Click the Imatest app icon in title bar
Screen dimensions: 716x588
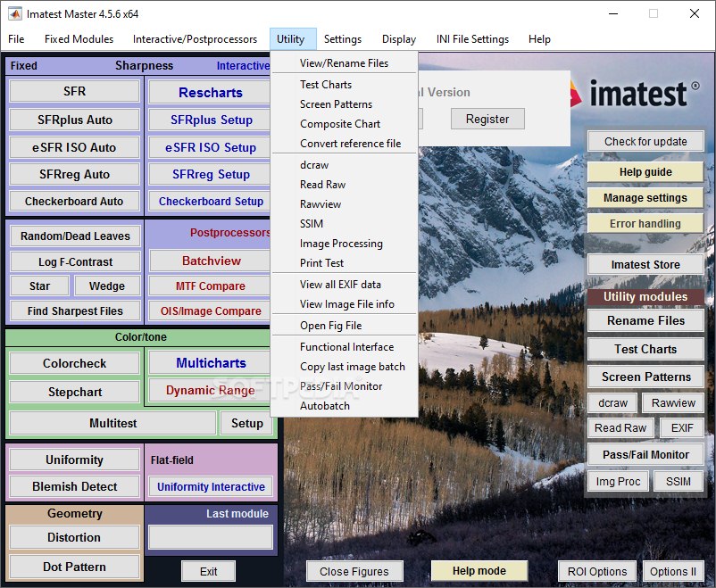[14, 13]
